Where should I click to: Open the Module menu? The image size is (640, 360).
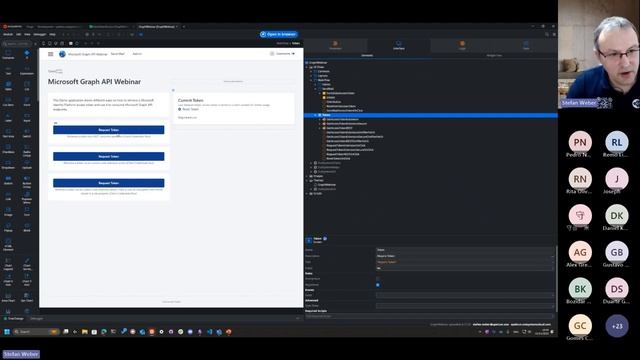point(8,34)
